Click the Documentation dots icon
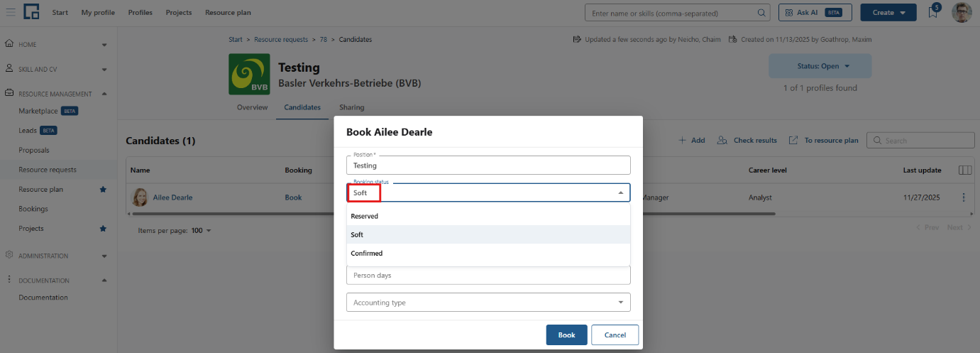The width and height of the screenshot is (980, 353). [x=9, y=280]
